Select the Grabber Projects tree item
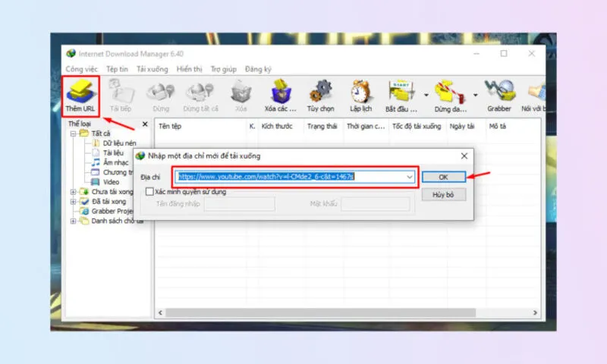 tap(106, 212)
